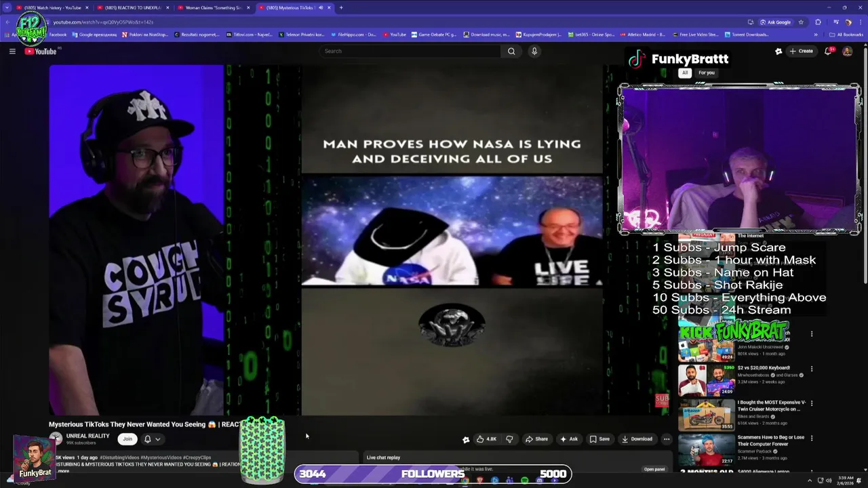Click the browser address bar URL
Screen dimensions: 868x488
coord(103,22)
